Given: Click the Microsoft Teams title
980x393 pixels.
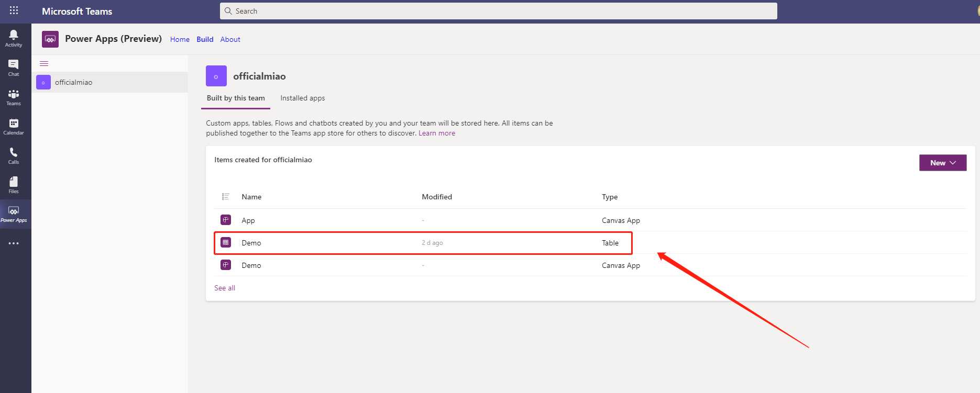Looking at the screenshot, I should tap(77, 11).
